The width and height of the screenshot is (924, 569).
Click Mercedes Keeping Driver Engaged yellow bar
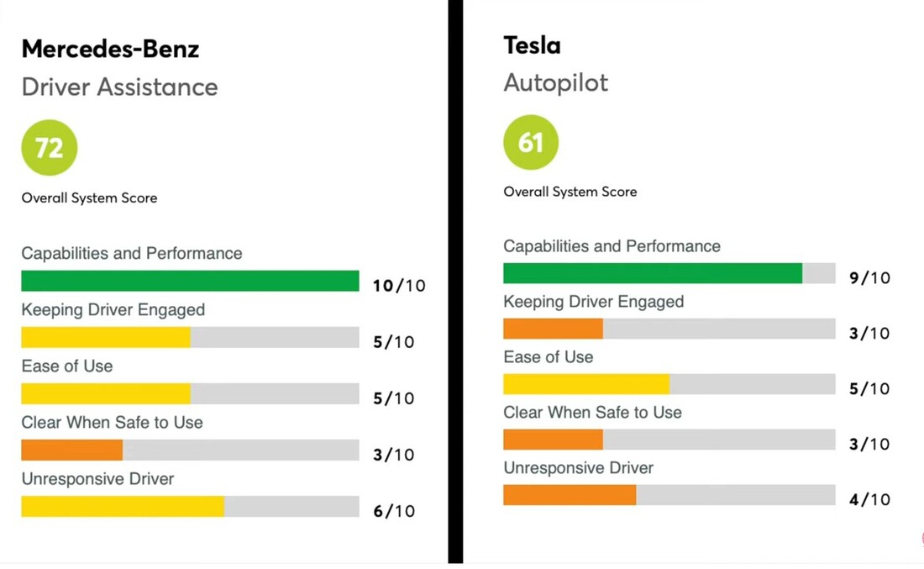[106, 337]
